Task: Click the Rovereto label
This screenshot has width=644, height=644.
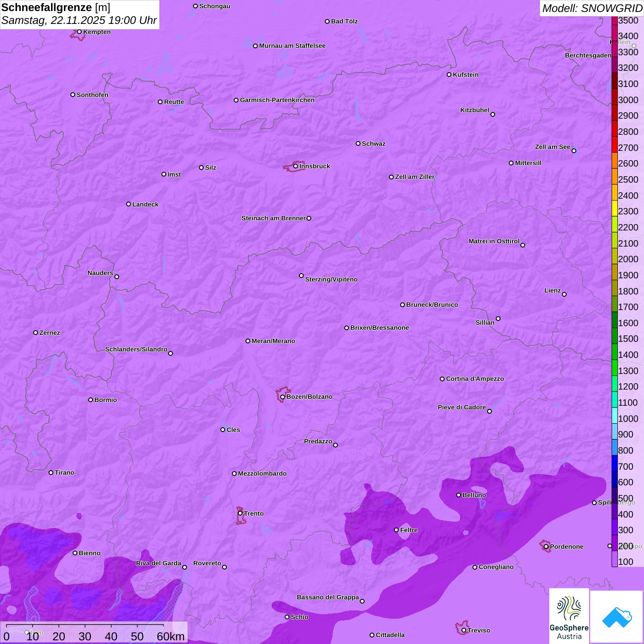Action: [207, 563]
